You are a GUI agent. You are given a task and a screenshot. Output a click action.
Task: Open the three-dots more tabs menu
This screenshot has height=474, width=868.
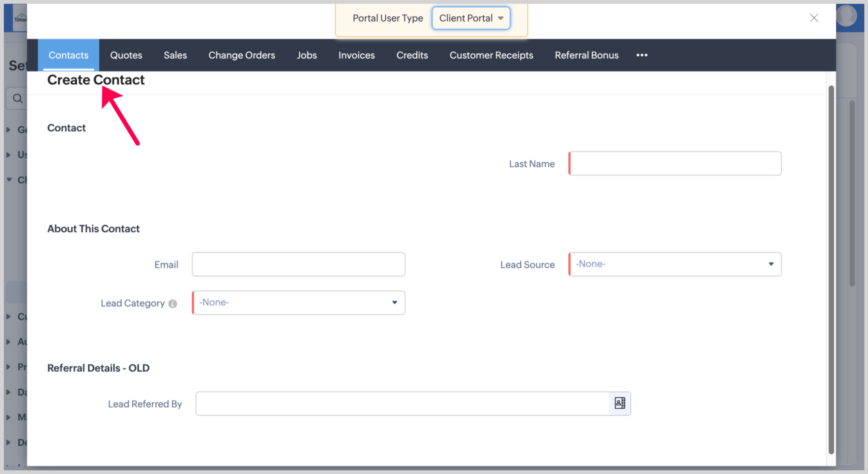(641, 55)
